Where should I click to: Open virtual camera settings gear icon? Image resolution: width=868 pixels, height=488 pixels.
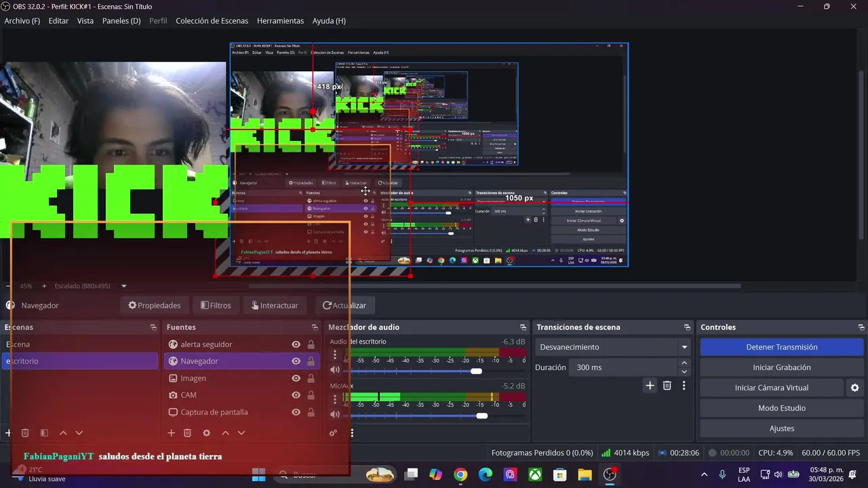pyautogui.click(x=854, y=388)
